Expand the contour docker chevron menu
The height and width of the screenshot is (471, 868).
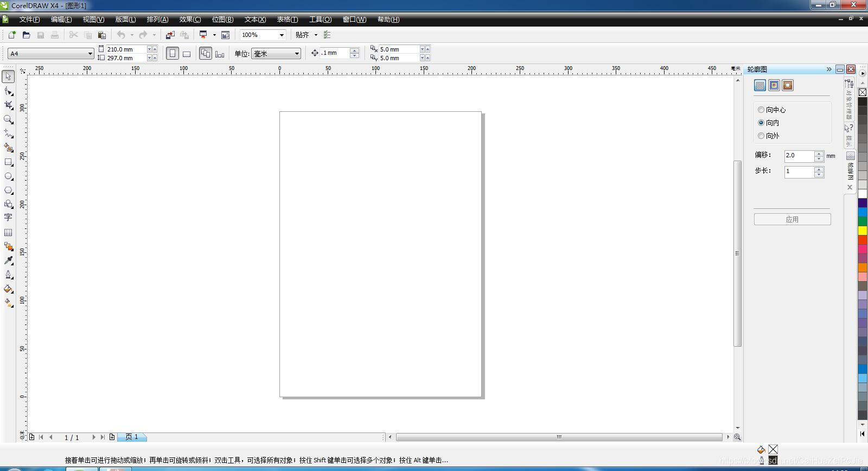pos(829,69)
